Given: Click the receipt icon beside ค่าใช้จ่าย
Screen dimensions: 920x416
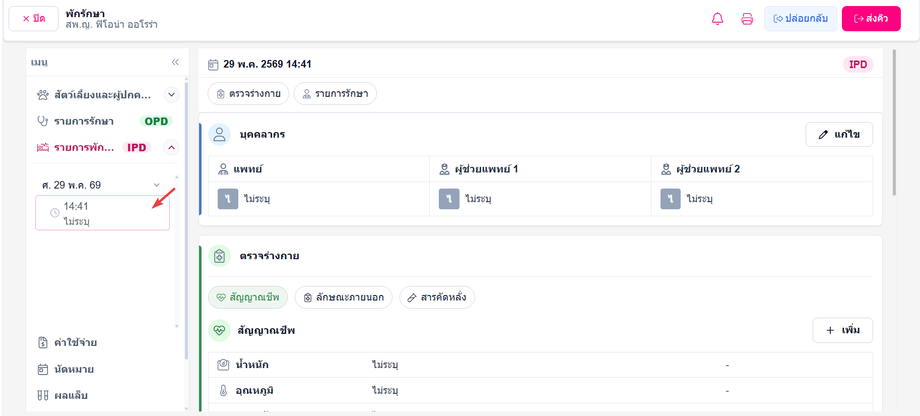Looking at the screenshot, I should click(x=42, y=343).
